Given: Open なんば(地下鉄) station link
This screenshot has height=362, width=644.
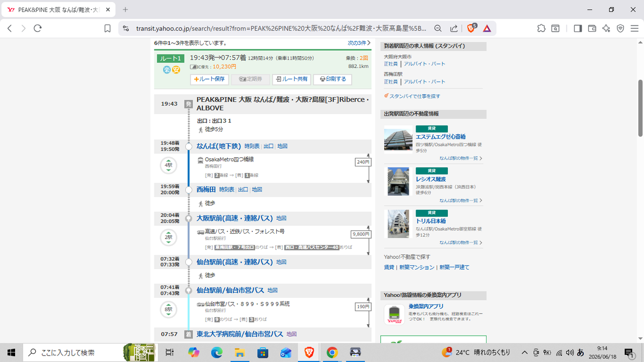Looking at the screenshot, I should [x=219, y=146].
